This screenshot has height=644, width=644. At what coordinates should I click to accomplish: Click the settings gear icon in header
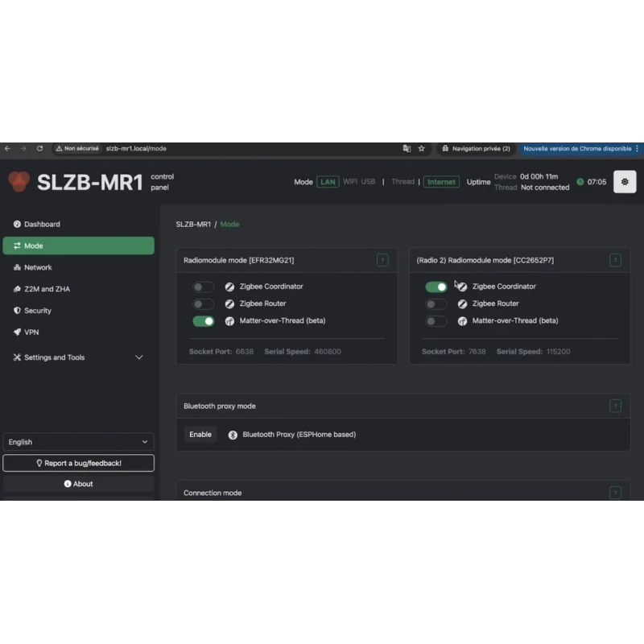pos(625,182)
